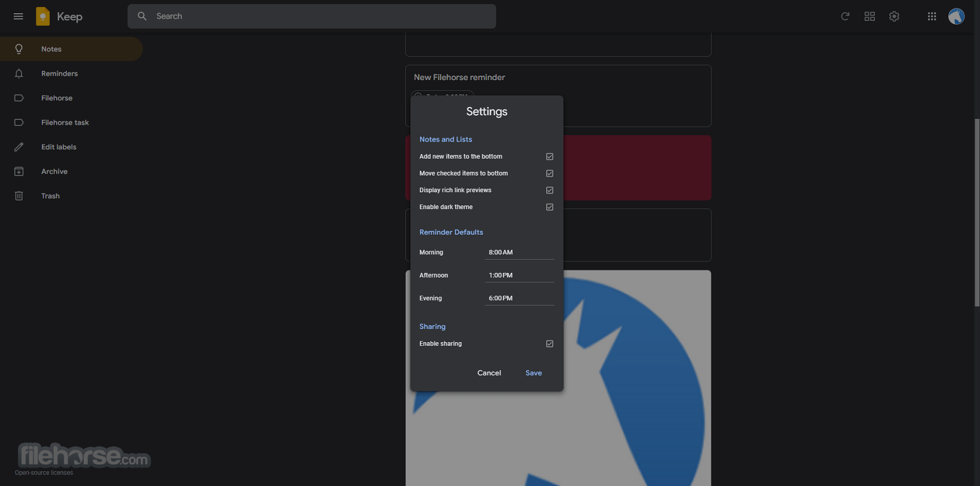
Task: Open the Afternoon reminder time field
Action: pyautogui.click(x=519, y=275)
